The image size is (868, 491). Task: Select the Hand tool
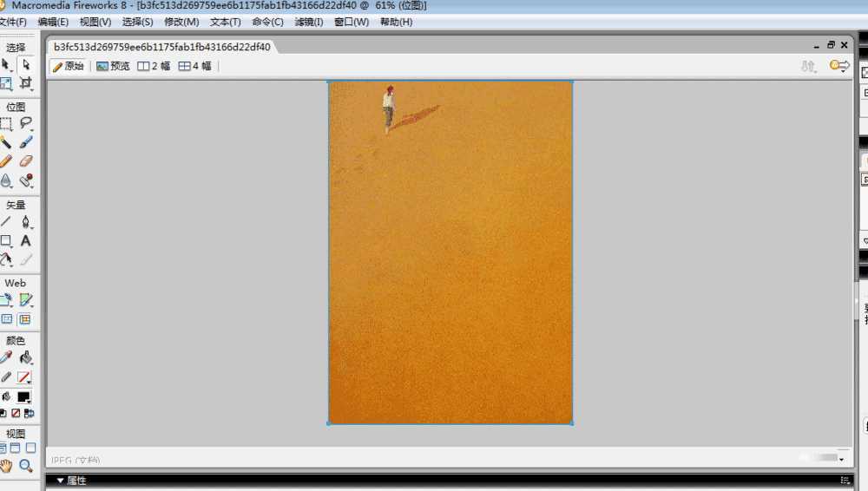tap(7, 466)
